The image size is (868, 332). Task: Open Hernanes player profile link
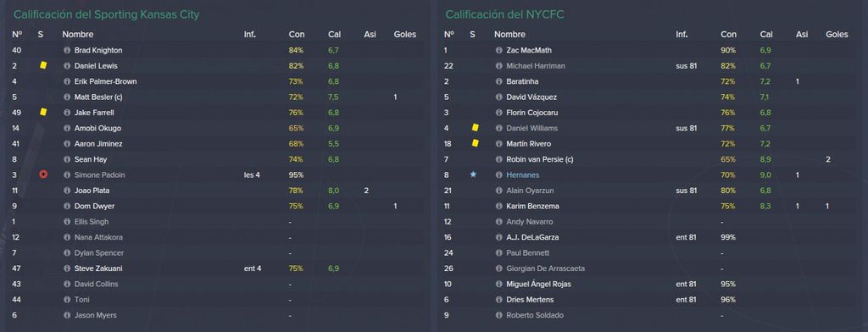click(x=522, y=174)
